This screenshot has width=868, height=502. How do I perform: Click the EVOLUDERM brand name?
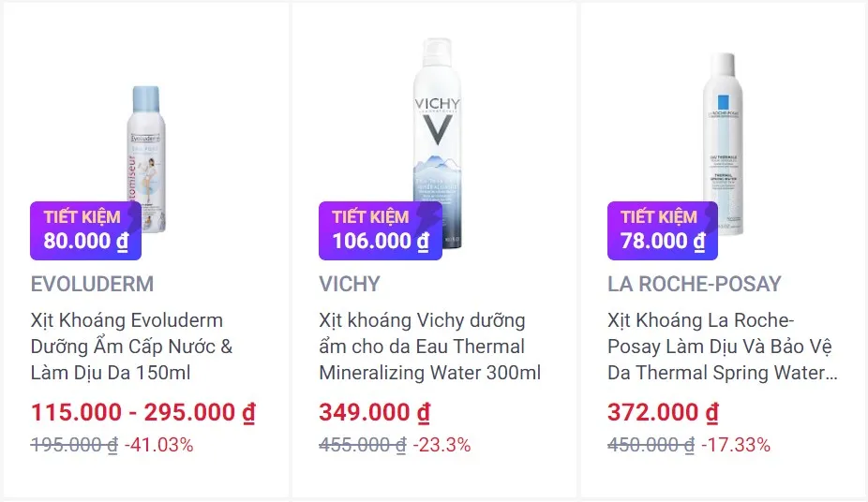coord(92,284)
